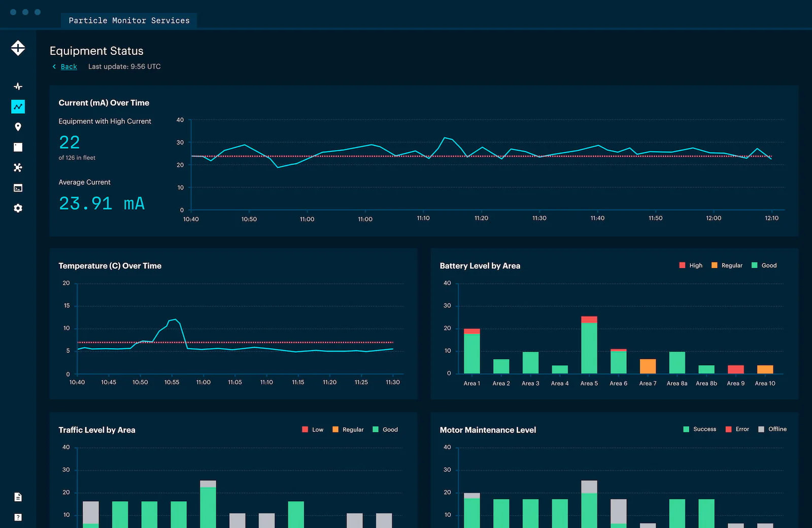Open the integrations cluster icon in the sidebar
Viewport: 812px width, 528px height.
click(x=18, y=168)
